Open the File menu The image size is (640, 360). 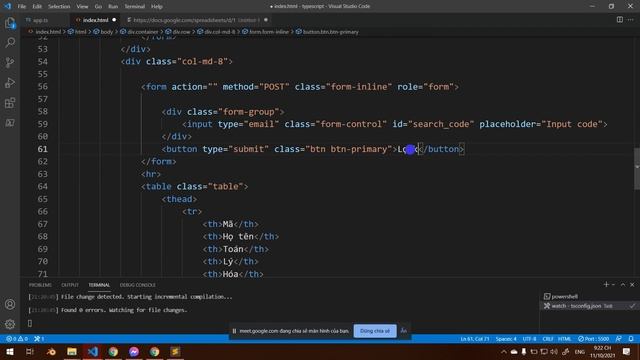pos(22,7)
